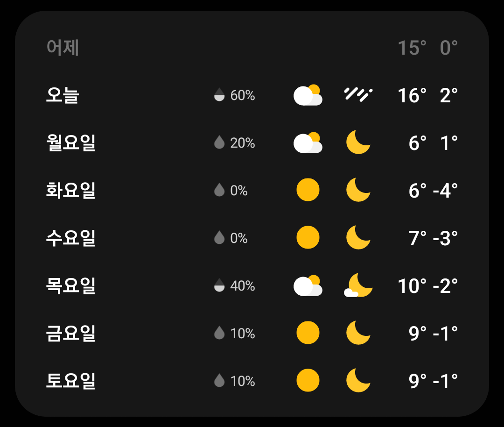
Task: Click 수요일 sunny daytime icon
Action: tap(308, 238)
